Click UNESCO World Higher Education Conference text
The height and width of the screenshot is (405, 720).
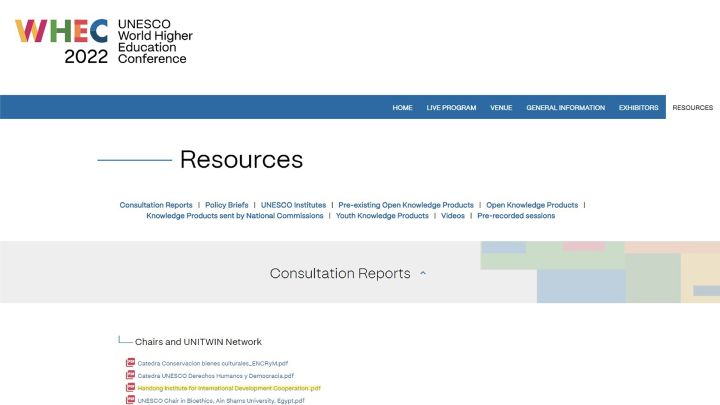pyautogui.click(x=155, y=41)
